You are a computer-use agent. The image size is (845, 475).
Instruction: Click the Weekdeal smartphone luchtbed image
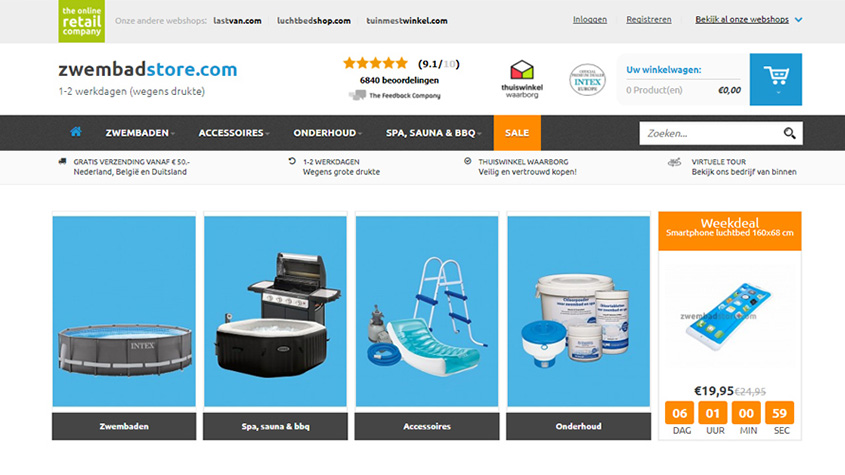point(729,316)
